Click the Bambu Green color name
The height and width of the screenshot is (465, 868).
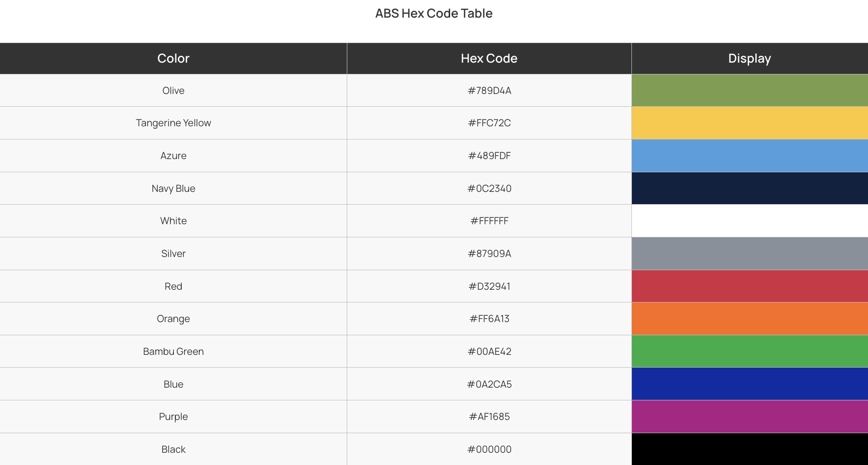coord(173,351)
